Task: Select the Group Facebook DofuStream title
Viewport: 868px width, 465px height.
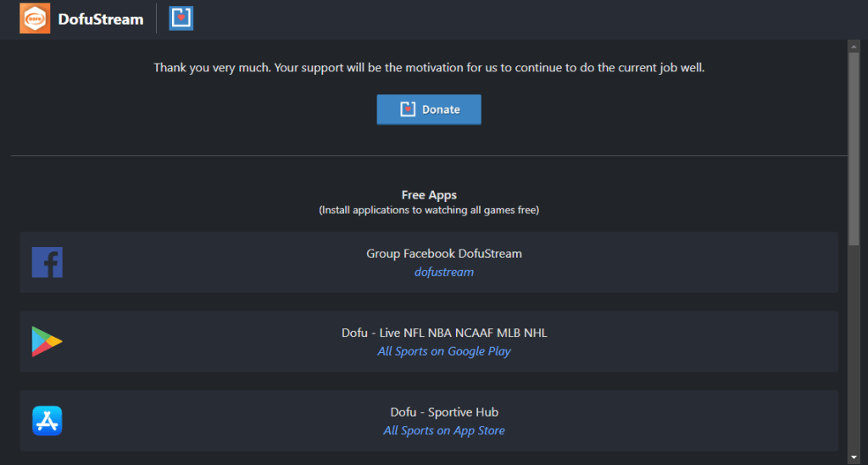Action: (x=444, y=254)
